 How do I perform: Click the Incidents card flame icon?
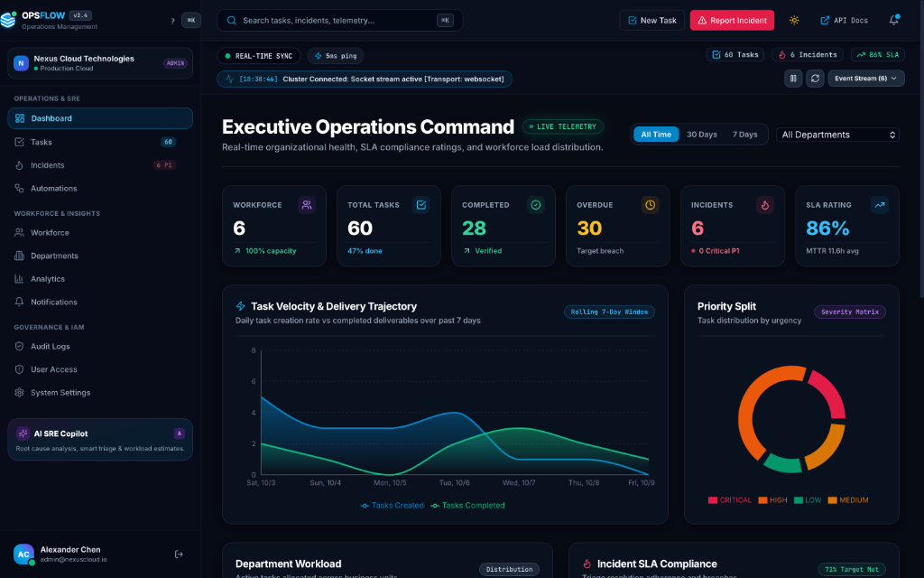pos(765,205)
